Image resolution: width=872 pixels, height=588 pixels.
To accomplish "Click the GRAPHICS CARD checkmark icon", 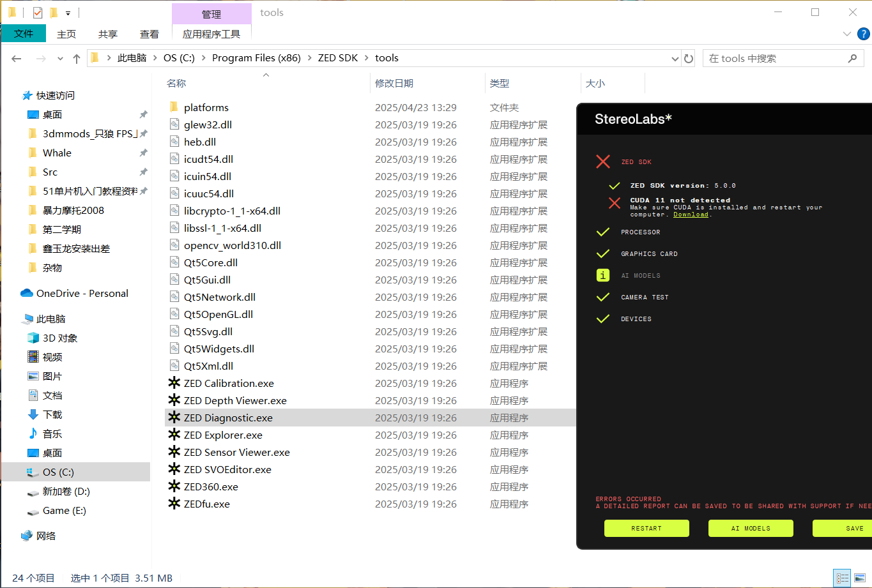I will click(603, 253).
